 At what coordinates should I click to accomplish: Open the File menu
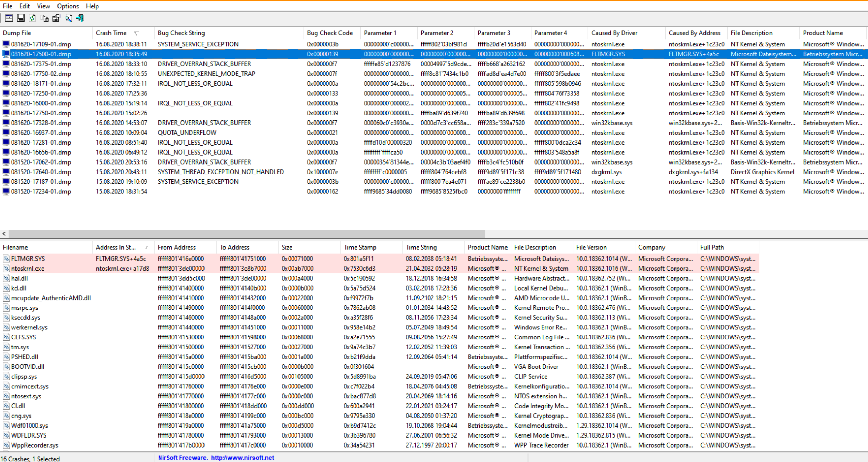pyautogui.click(x=8, y=6)
